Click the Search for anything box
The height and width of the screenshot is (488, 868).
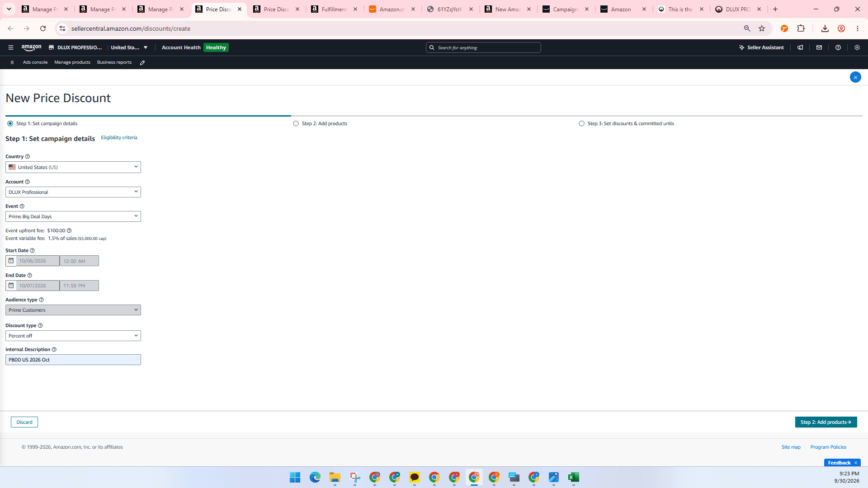click(483, 47)
